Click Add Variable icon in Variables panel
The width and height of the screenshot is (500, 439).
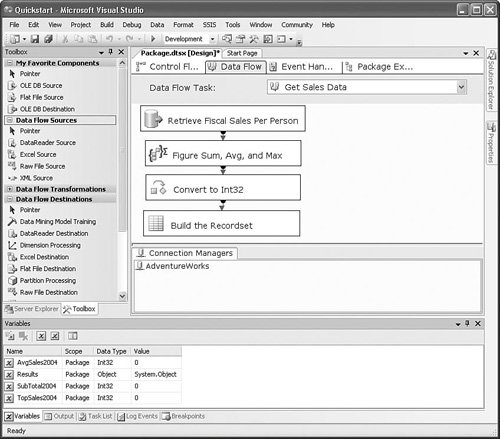[10, 336]
